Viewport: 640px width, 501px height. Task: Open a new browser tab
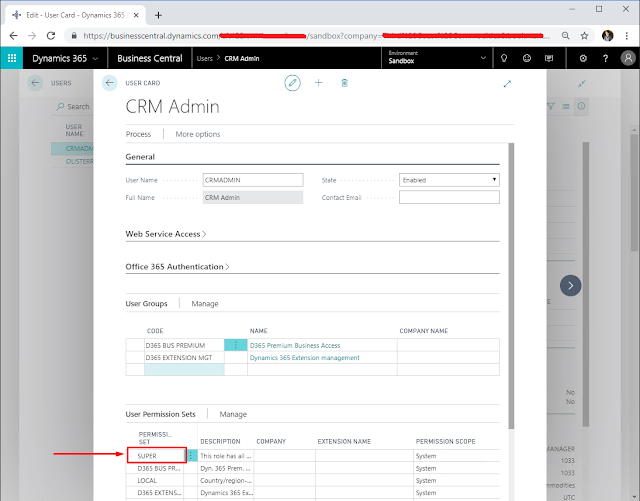[158, 15]
